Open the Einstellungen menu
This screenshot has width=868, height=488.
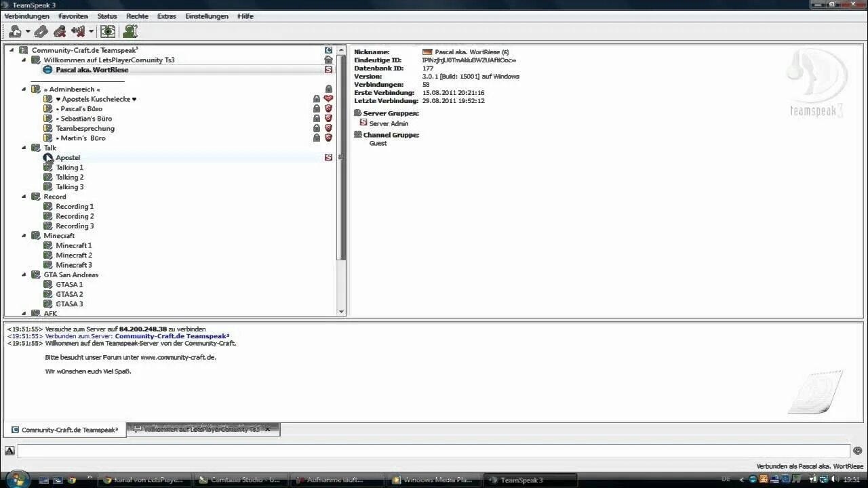click(x=207, y=16)
